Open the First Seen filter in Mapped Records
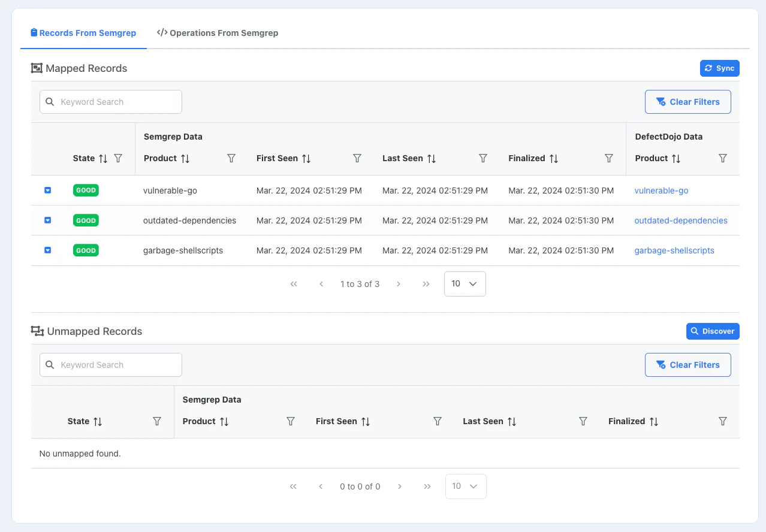The height and width of the screenshot is (532, 766). 357,158
